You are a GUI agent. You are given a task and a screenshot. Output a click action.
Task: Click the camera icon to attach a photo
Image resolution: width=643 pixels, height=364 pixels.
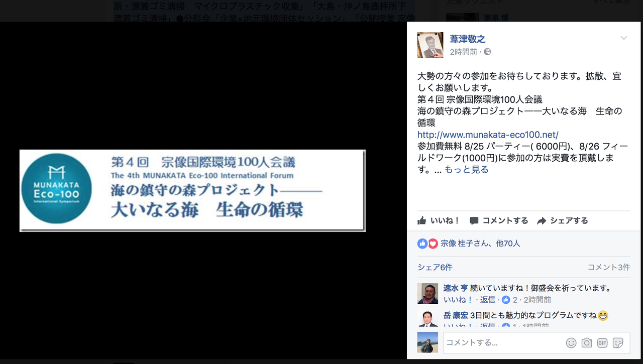[x=586, y=343]
